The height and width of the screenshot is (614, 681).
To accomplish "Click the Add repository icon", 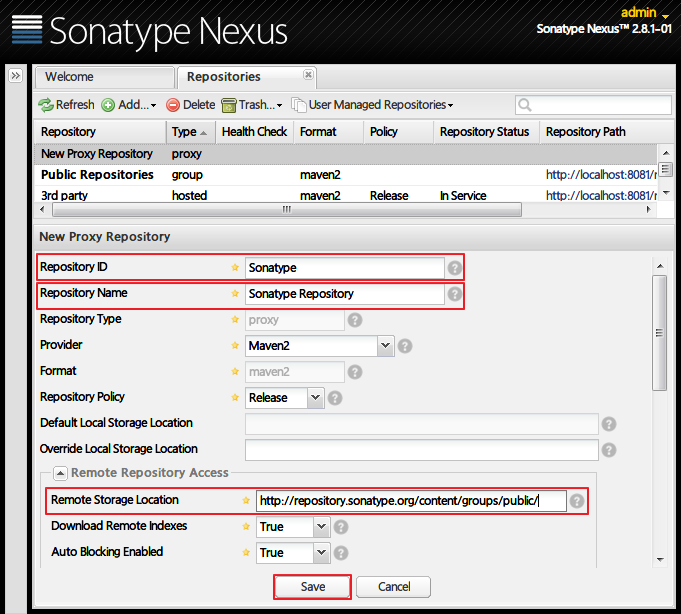I will tap(108, 105).
